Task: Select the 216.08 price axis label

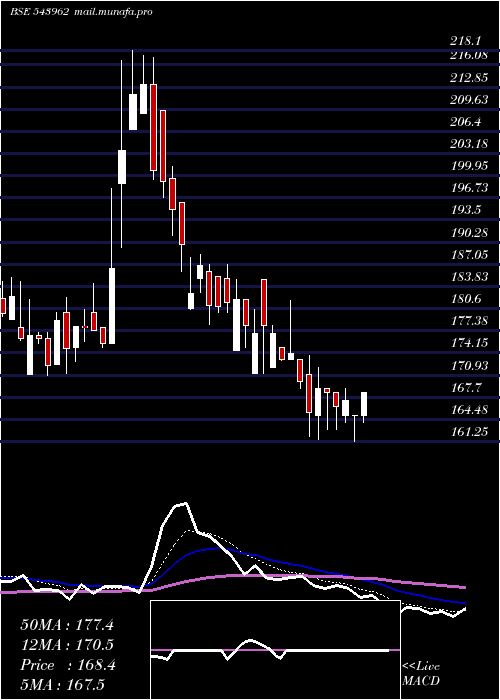Action: [x=469, y=55]
